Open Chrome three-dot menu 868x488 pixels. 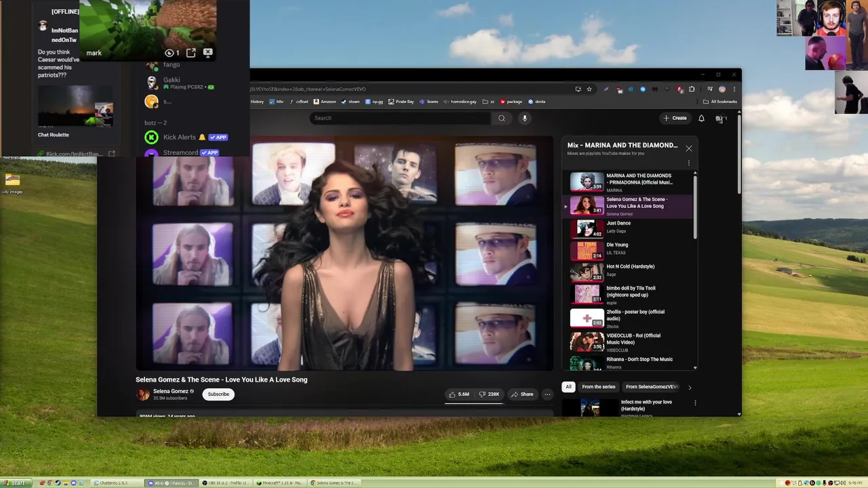[x=734, y=89]
